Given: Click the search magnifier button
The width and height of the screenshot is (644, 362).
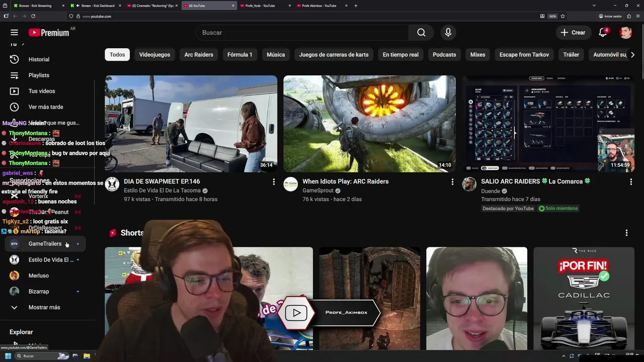Looking at the screenshot, I should pos(421,33).
